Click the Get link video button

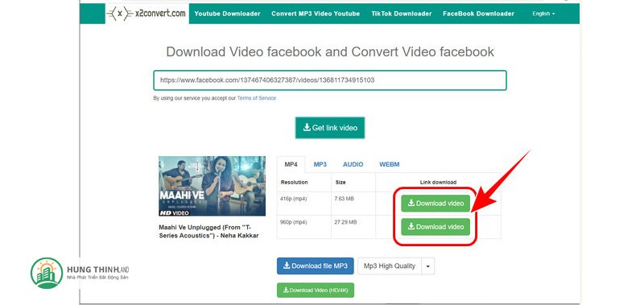330,128
